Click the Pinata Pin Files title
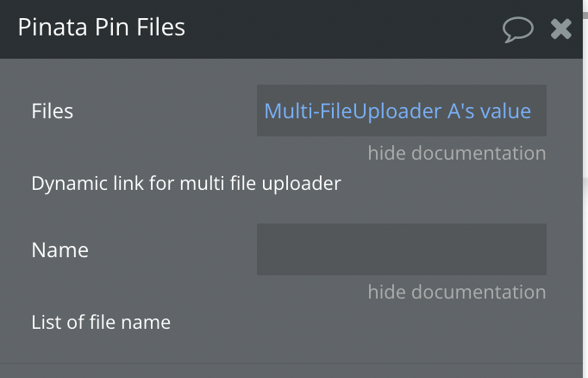The image size is (588, 378). [x=102, y=27]
